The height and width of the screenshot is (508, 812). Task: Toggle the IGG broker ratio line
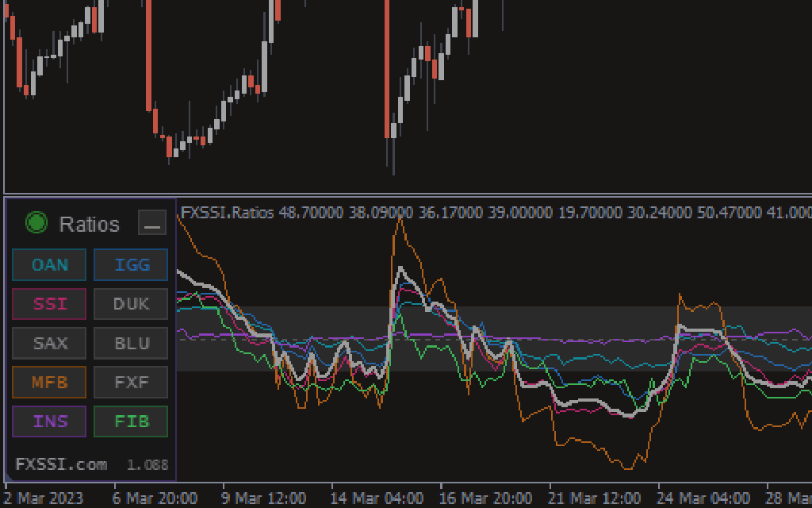click(x=131, y=264)
